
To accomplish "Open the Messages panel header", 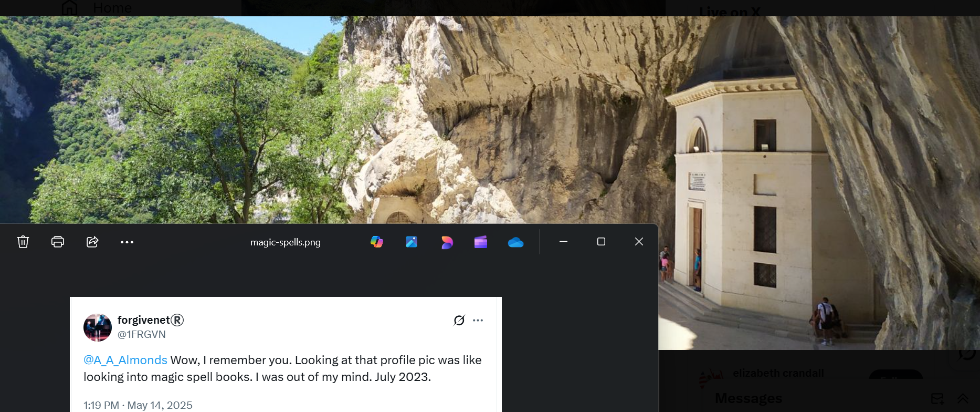I will [749, 398].
